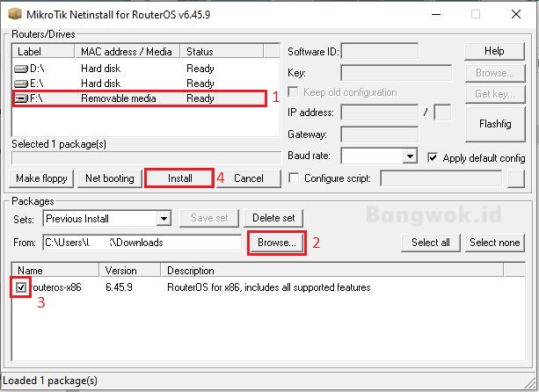539x392 pixels.
Task: Click the IP address field
Action: (x=380, y=113)
